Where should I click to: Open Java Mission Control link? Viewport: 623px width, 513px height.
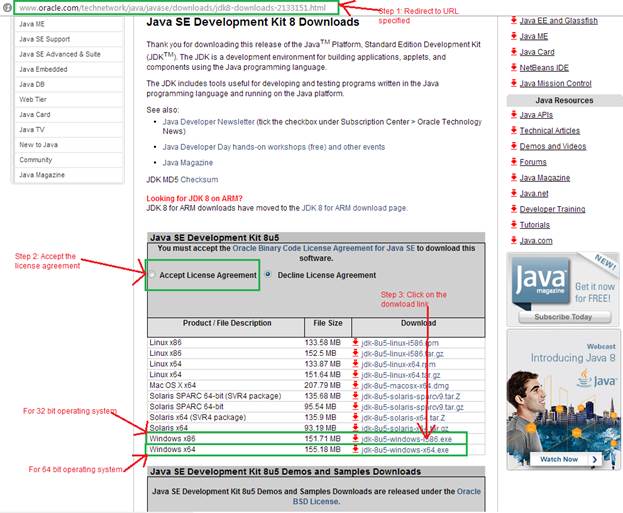click(x=555, y=83)
